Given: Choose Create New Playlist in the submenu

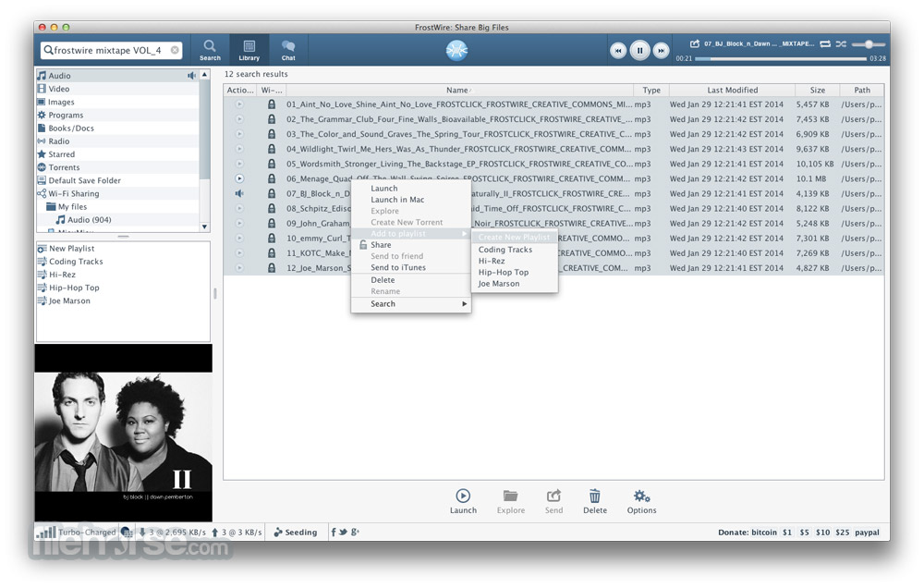Looking at the screenshot, I should pos(515,237).
